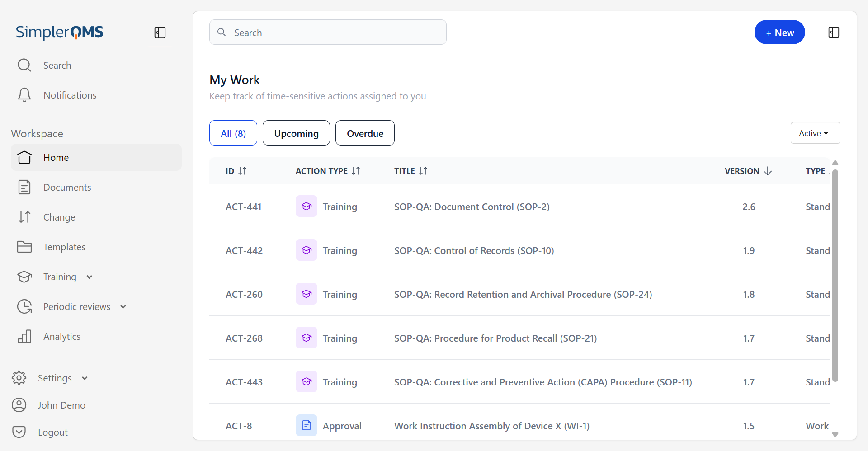
Task: Click the Logout icon
Action: (x=19, y=432)
